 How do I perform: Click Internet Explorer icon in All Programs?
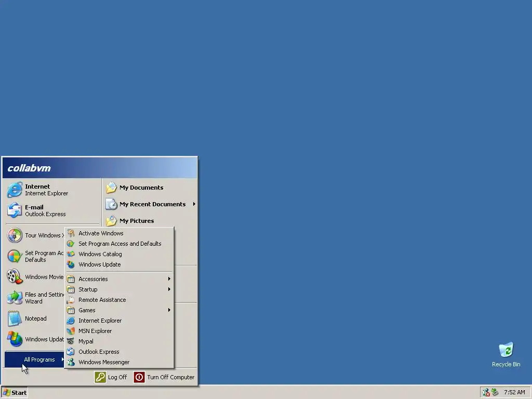[71, 321]
